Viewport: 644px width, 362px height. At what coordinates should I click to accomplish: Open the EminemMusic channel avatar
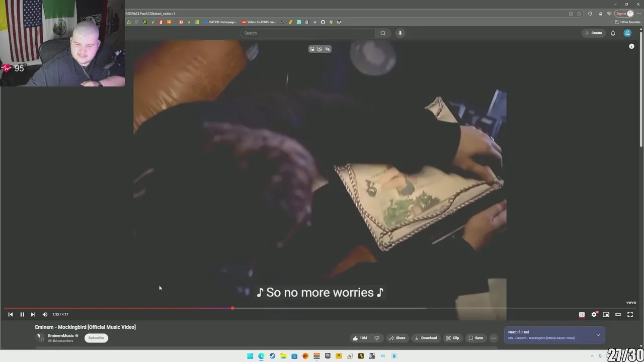pyautogui.click(x=40, y=337)
